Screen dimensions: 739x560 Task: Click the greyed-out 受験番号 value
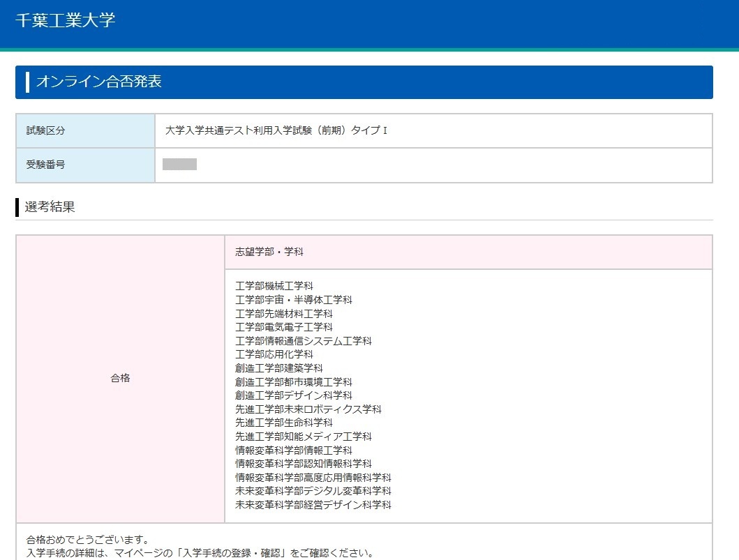pyautogui.click(x=179, y=165)
